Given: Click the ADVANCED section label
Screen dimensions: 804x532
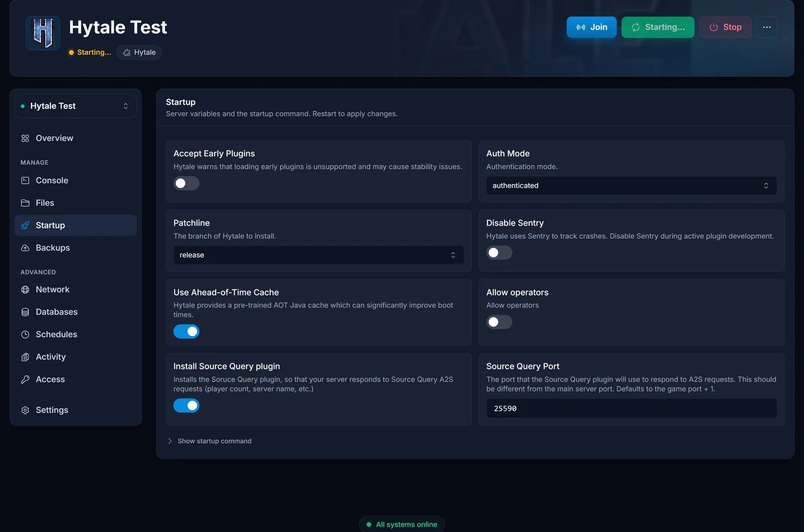Looking at the screenshot, I should click(38, 272).
